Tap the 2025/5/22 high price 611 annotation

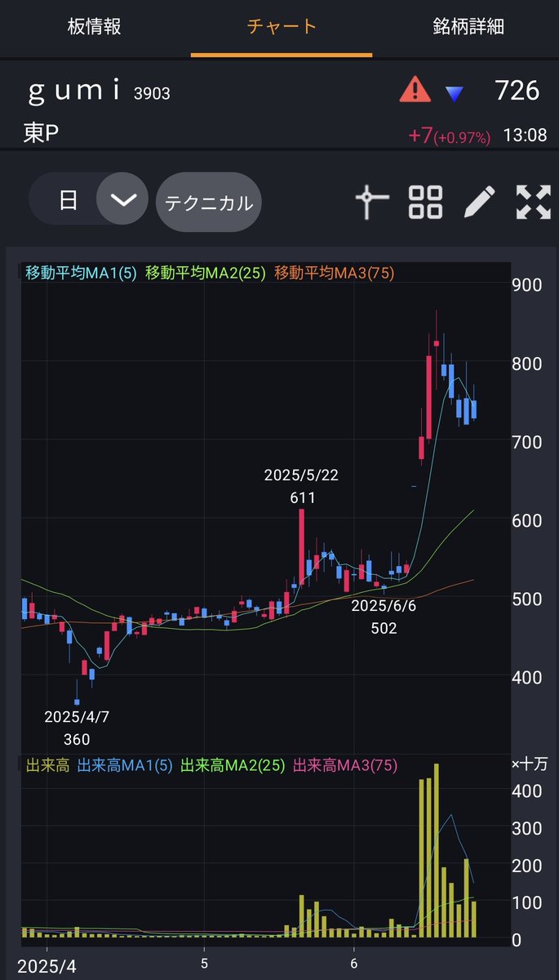click(x=302, y=486)
